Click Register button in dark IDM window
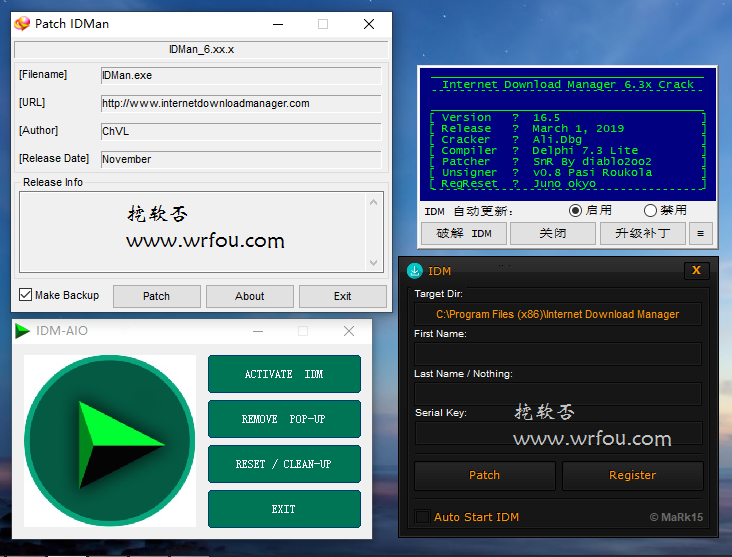The image size is (732, 557). (633, 475)
